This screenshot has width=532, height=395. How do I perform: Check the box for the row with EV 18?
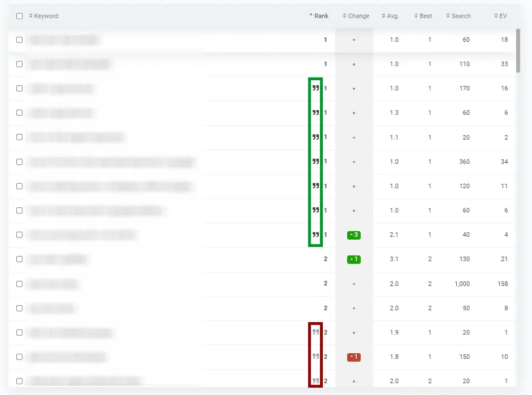pyautogui.click(x=20, y=40)
